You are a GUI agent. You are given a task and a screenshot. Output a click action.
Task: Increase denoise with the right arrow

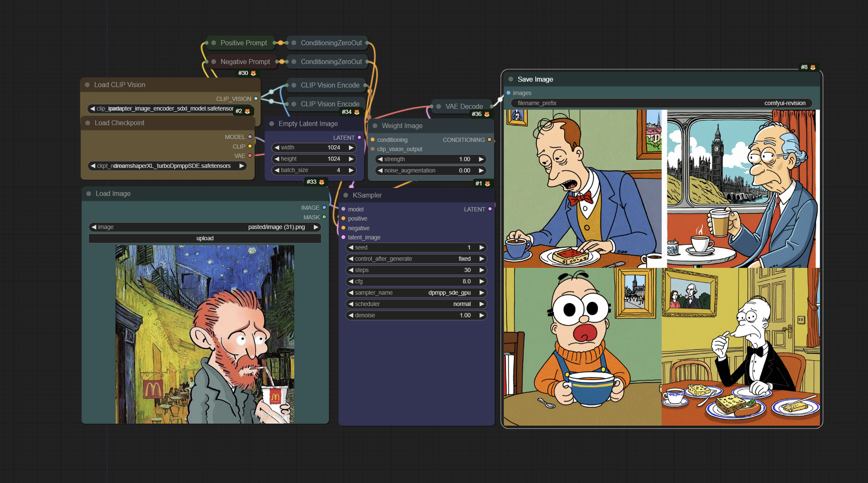[481, 315]
